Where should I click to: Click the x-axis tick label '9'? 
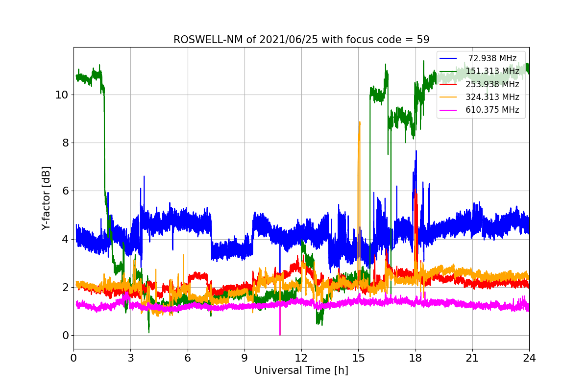point(245,358)
